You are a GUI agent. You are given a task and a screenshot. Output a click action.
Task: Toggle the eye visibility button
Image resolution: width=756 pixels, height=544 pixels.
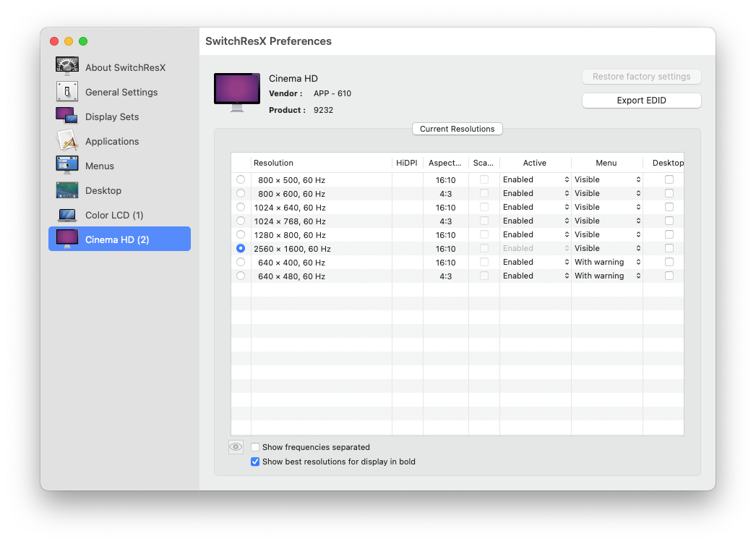click(x=236, y=447)
